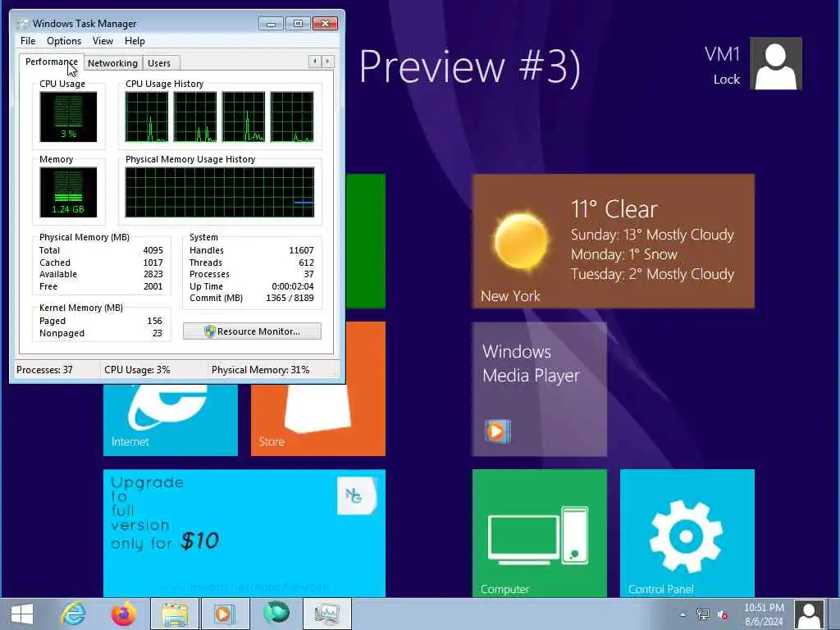The image size is (840, 630).
Task: Open Resource Monitor button
Action: 252,331
